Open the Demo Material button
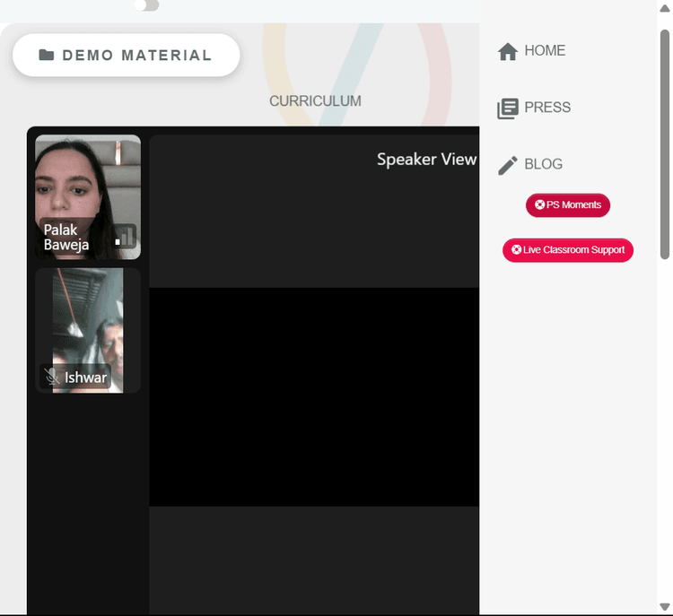The width and height of the screenshot is (673, 616). coord(127,56)
